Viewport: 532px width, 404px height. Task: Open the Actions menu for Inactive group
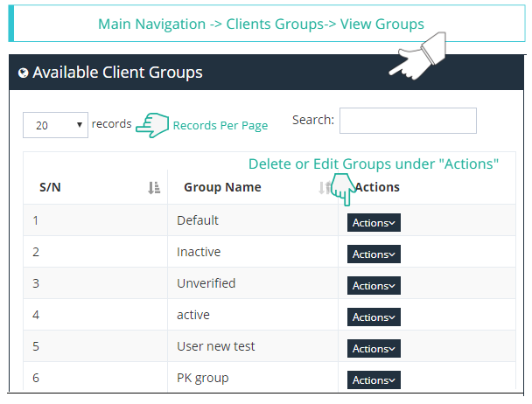pos(374,254)
